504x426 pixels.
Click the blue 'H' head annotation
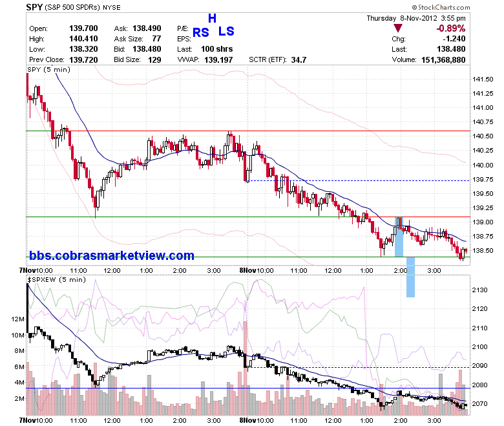tap(212, 18)
